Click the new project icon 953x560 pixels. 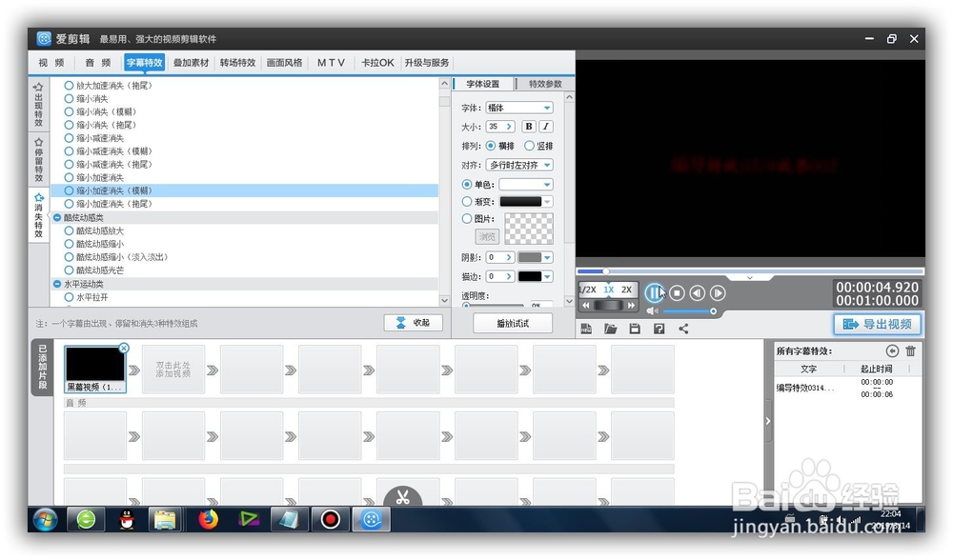(x=586, y=329)
